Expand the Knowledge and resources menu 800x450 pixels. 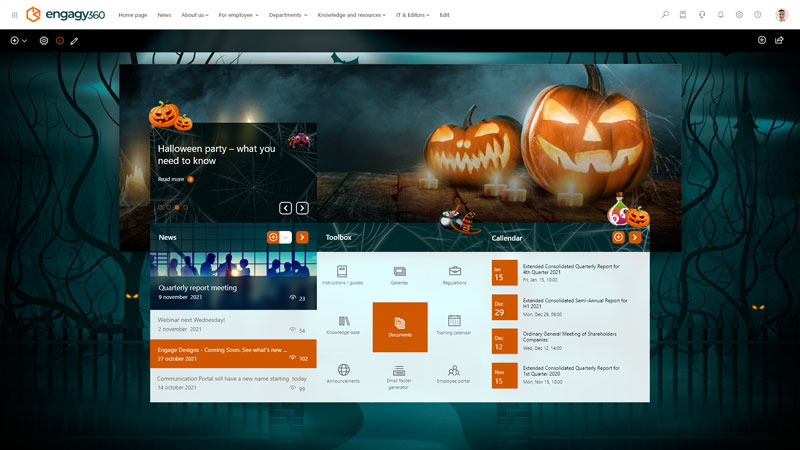pyautogui.click(x=351, y=15)
